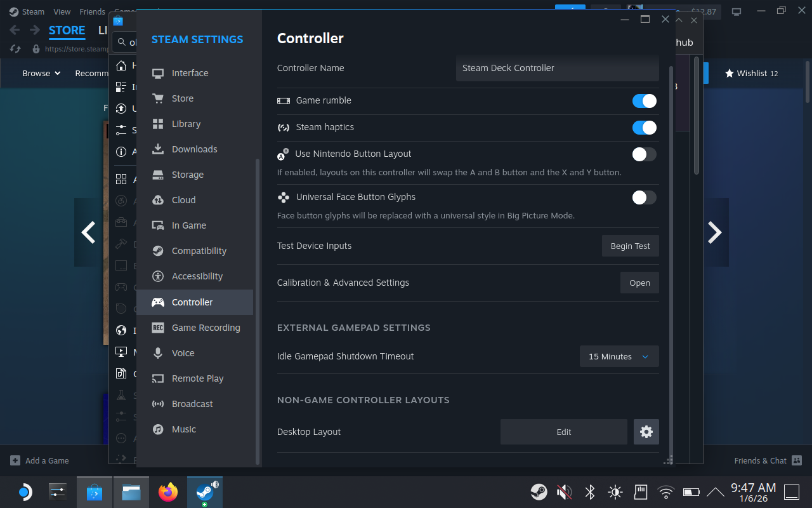Open the Idle Gamepad Shutdown Timeout dropdown
812x508 pixels.
[x=619, y=356]
